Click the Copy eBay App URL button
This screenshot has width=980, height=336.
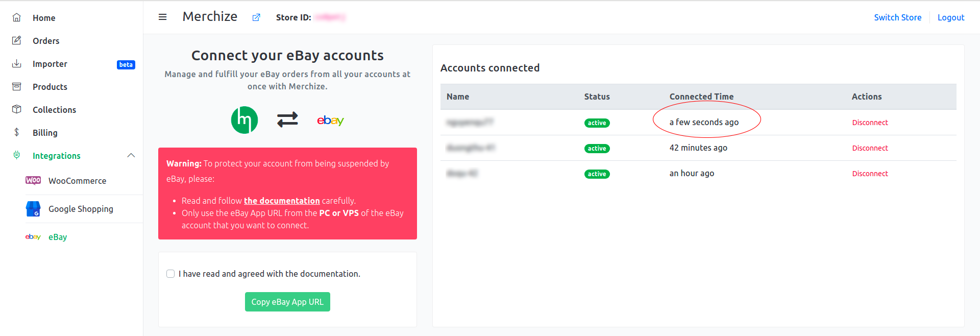tap(287, 302)
